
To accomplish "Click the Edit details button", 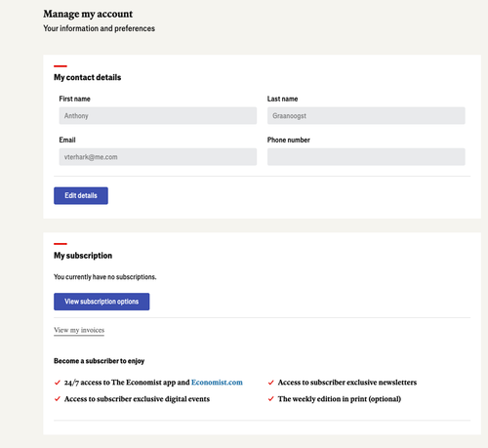I will (x=81, y=195).
